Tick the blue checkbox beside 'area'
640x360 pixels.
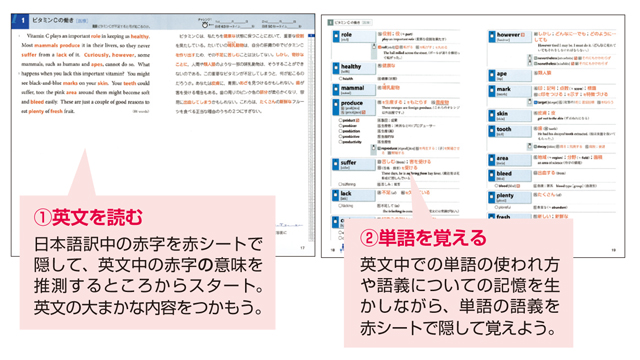tap(492, 160)
